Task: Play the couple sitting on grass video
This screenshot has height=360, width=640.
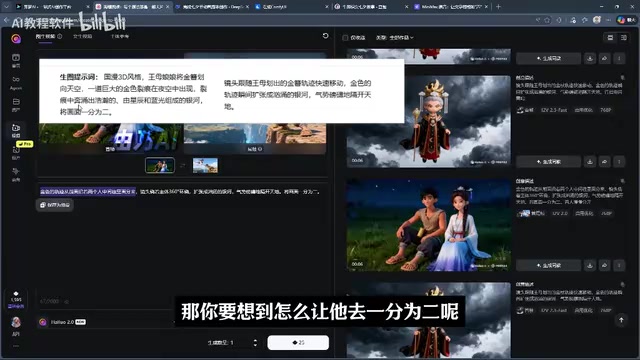Action: (x=429, y=225)
